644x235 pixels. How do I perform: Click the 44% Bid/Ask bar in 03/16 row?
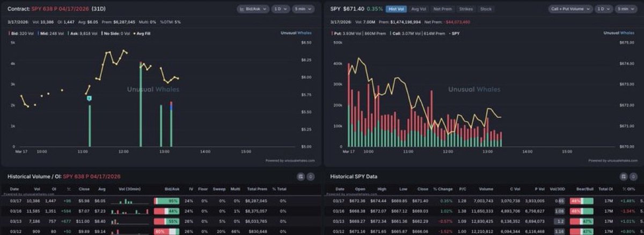tap(166, 211)
